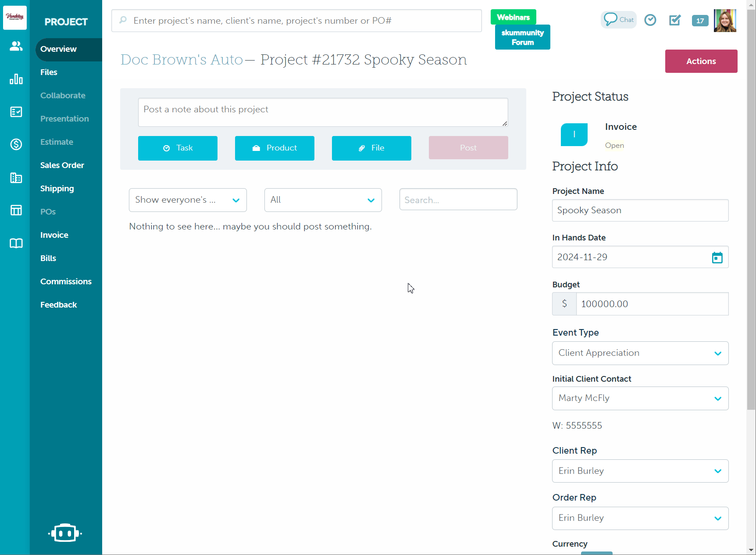Open the dollar sign finance icon
Viewport: 756px width, 555px height.
[16, 144]
